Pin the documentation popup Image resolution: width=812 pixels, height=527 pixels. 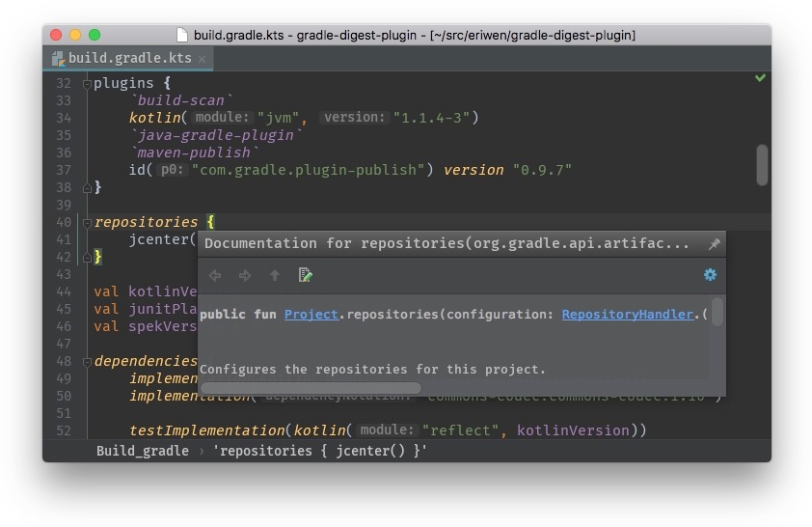[x=715, y=243]
